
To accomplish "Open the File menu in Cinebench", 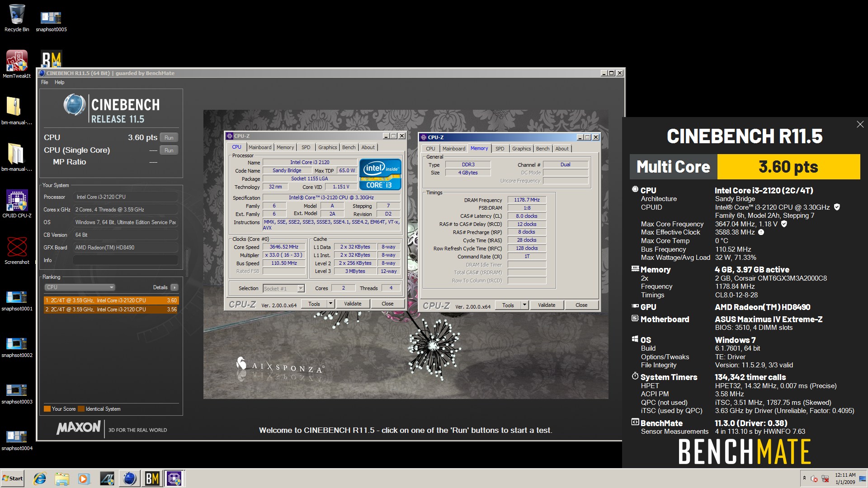I will [x=44, y=82].
